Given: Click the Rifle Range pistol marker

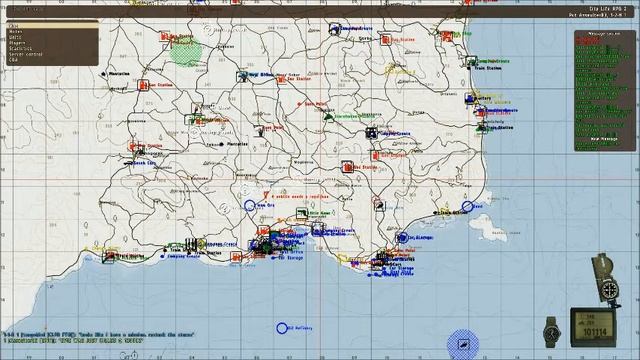Looking at the screenshot, I should [302, 213].
